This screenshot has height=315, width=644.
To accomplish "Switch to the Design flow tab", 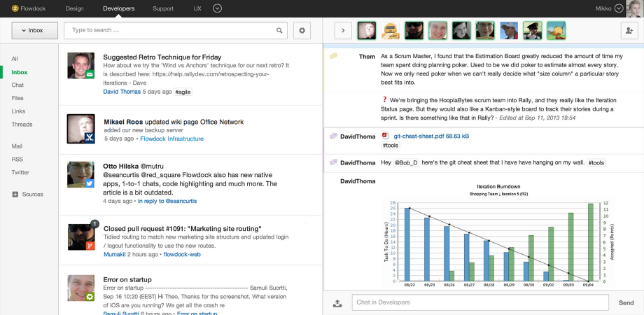I will click(x=74, y=8).
